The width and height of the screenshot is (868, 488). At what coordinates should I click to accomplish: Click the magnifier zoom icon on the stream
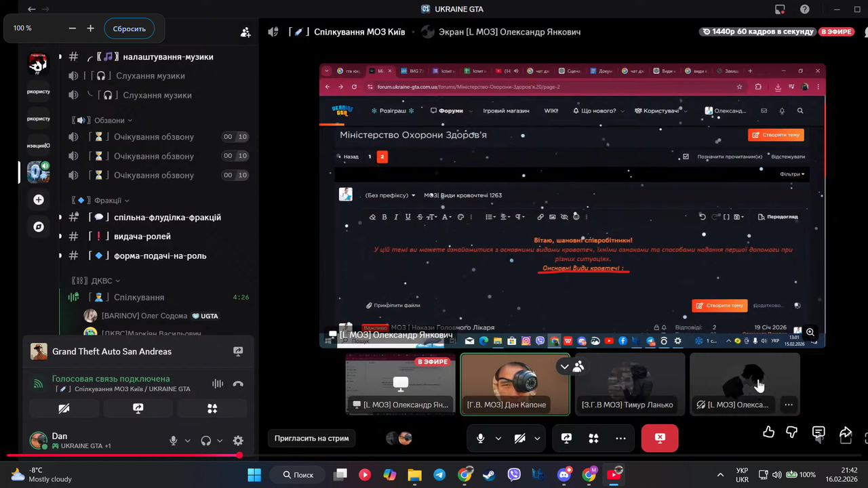pos(810,333)
